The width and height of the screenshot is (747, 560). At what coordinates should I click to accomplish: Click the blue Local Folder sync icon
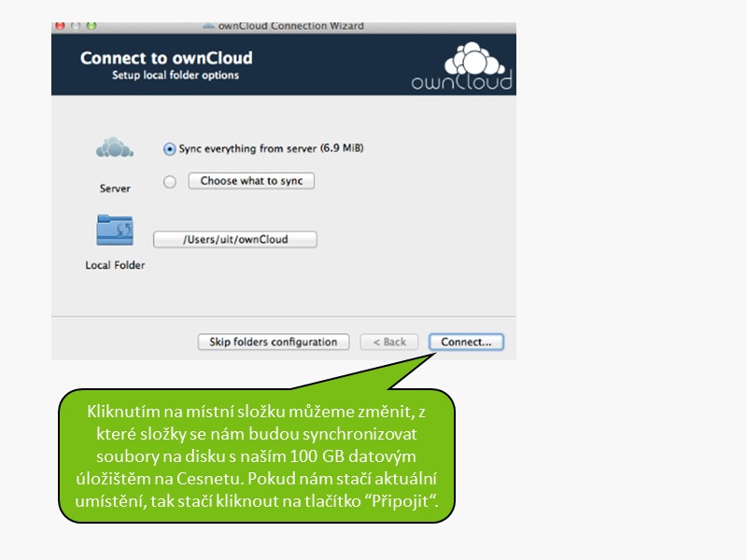pyautogui.click(x=115, y=230)
